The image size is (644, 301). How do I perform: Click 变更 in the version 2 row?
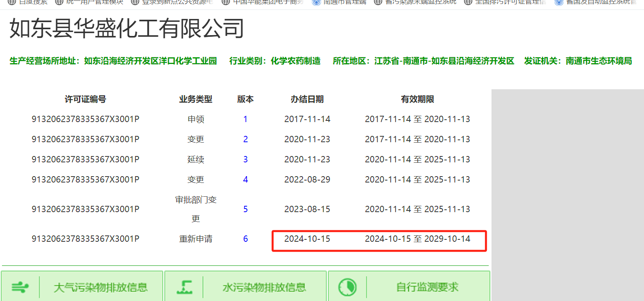196,139
